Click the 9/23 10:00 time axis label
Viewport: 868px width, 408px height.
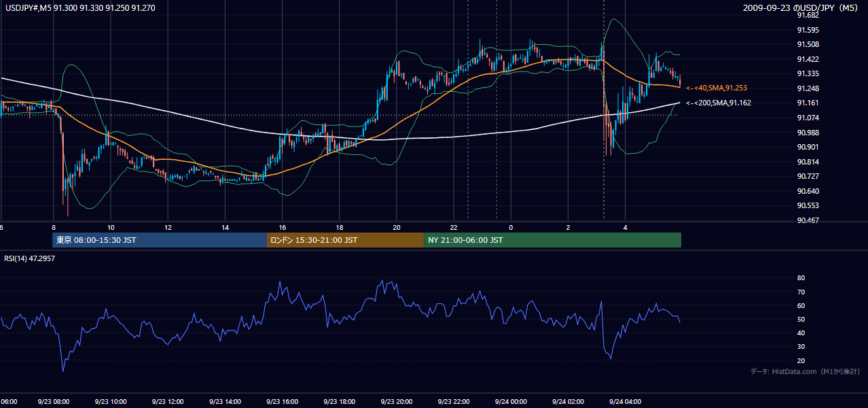tap(110, 402)
